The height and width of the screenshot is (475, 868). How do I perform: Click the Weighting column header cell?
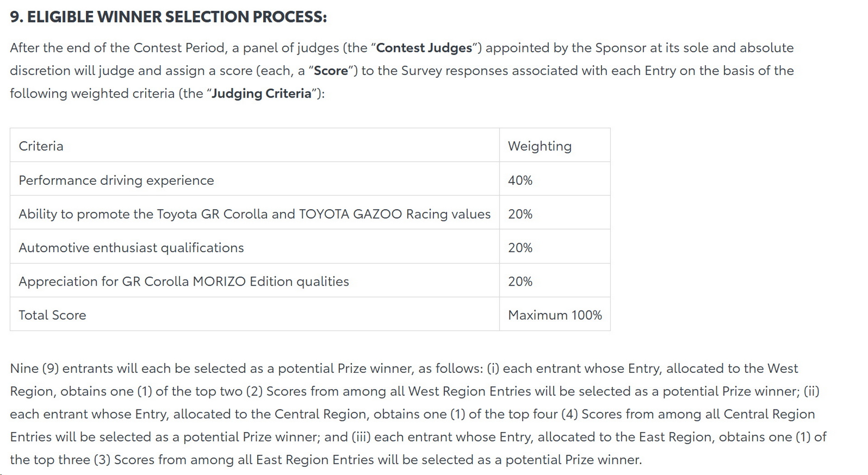click(x=539, y=146)
